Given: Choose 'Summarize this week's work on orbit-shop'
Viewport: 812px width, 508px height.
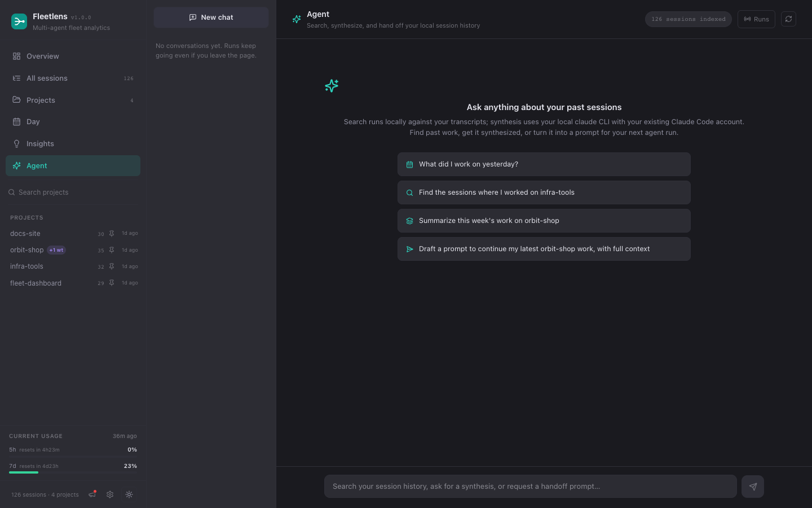Looking at the screenshot, I should 544,221.
